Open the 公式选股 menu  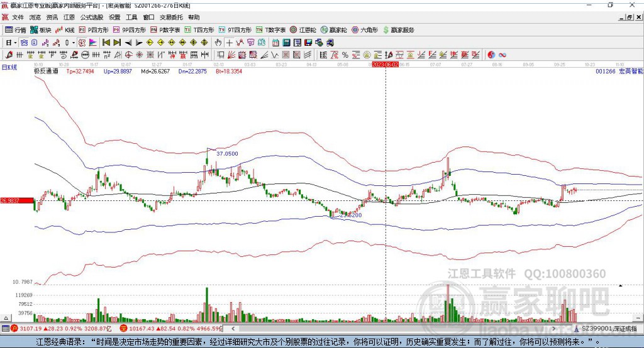92,17
